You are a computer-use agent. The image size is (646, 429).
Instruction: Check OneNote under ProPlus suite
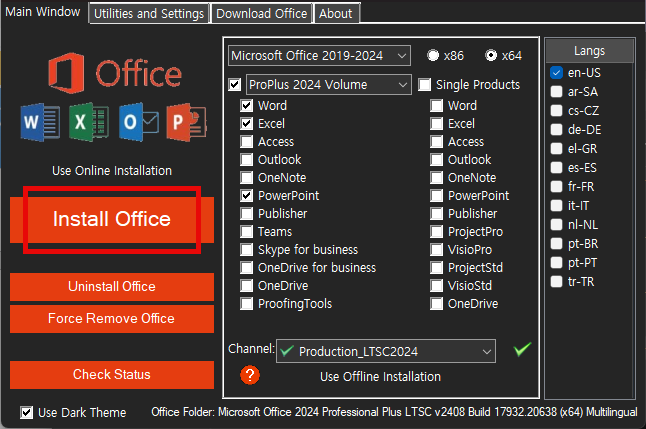[247, 178]
